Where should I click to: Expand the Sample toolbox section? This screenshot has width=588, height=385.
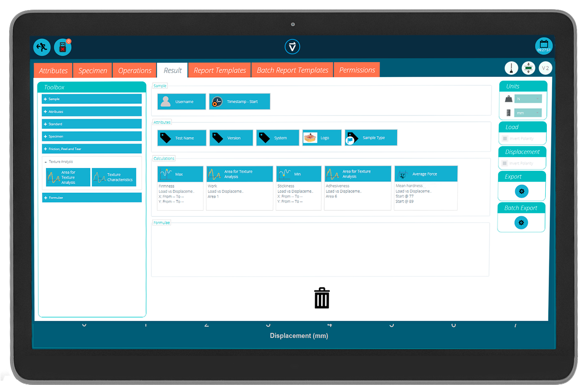pyautogui.click(x=92, y=99)
